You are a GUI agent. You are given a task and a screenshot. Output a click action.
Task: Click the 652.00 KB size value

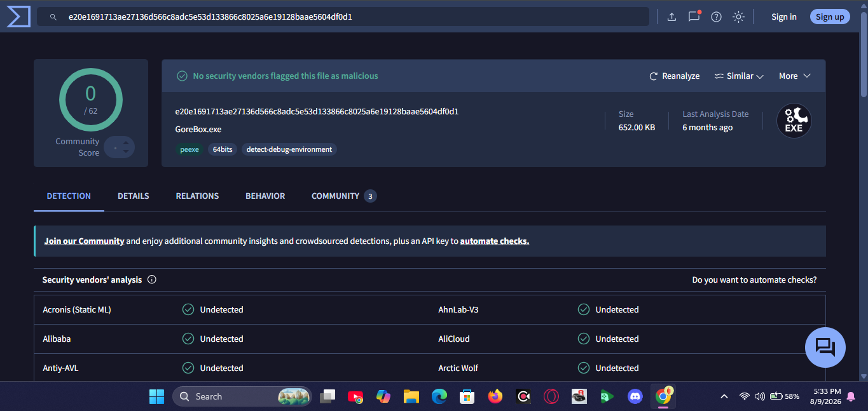click(x=637, y=128)
